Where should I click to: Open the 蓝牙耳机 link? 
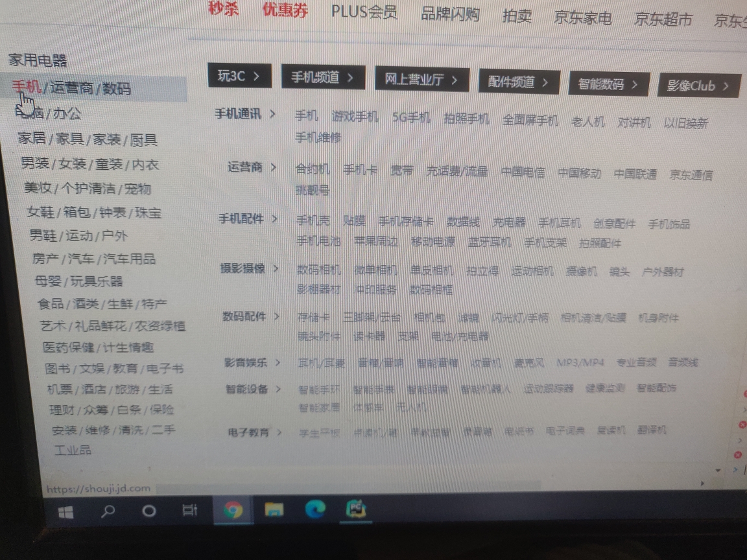[490, 242]
